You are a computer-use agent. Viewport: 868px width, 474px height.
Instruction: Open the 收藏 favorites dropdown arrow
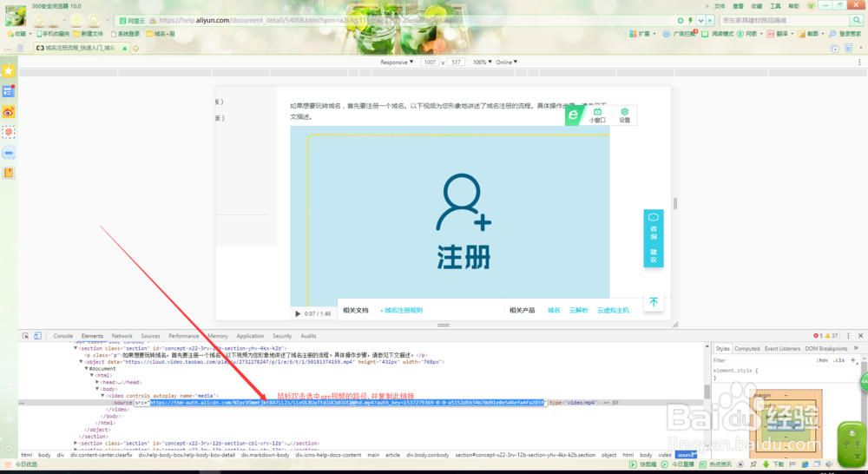click(x=30, y=34)
